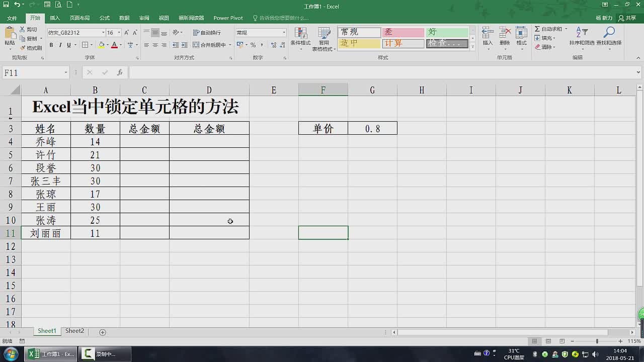Toggle Wrap Text (自动换行)
This screenshot has width=644, height=362.
[207, 33]
